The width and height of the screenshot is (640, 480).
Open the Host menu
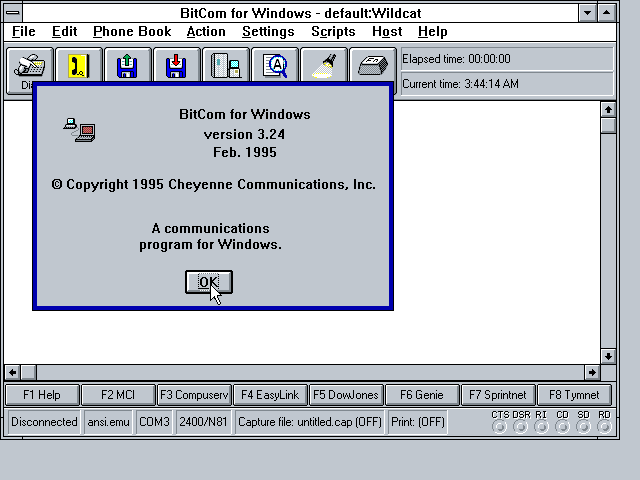click(x=387, y=31)
